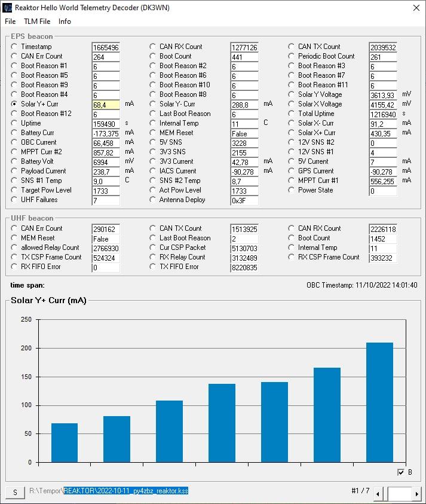
Task: Select the Target Pow Level radio button
Action: coord(14,190)
